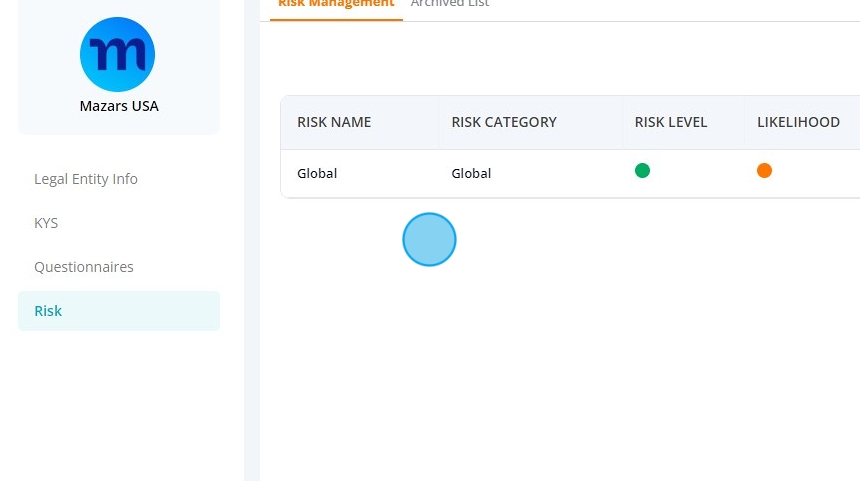The width and height of the screenshot is (860, 481).
Task: Click the Mazars USA logo
Action: 117,54
